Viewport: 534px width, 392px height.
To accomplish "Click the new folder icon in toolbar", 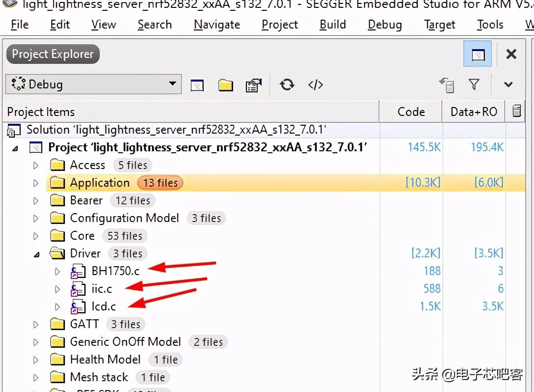I will coord(226,84).
